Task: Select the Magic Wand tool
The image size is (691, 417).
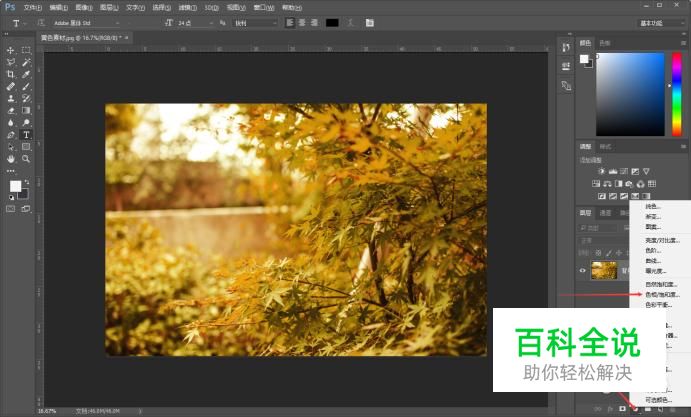Action: [x=26, y=62]
